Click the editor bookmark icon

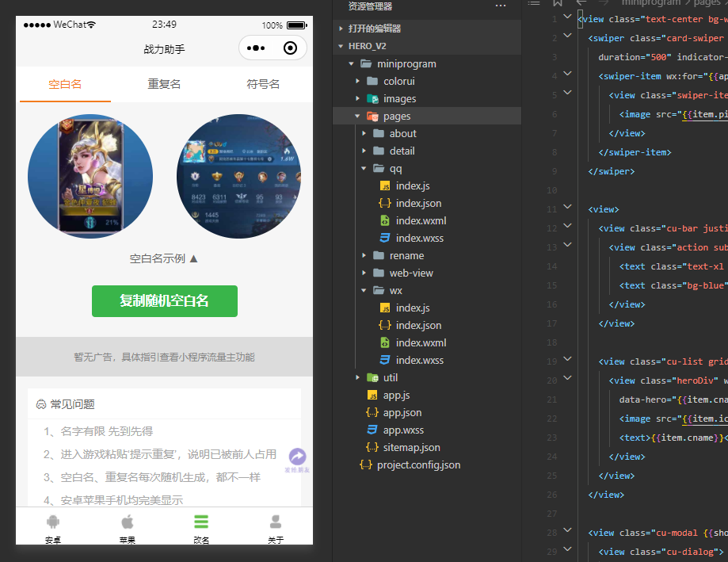tap(558, 3)
